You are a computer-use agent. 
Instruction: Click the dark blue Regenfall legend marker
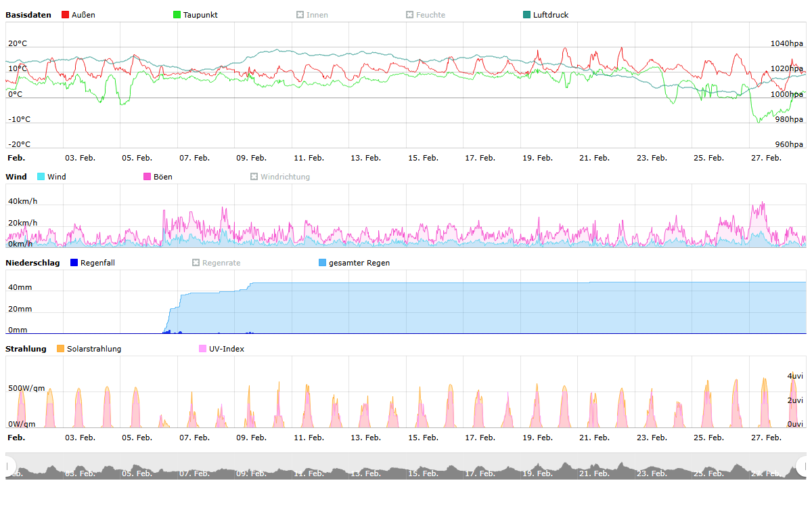74,263
